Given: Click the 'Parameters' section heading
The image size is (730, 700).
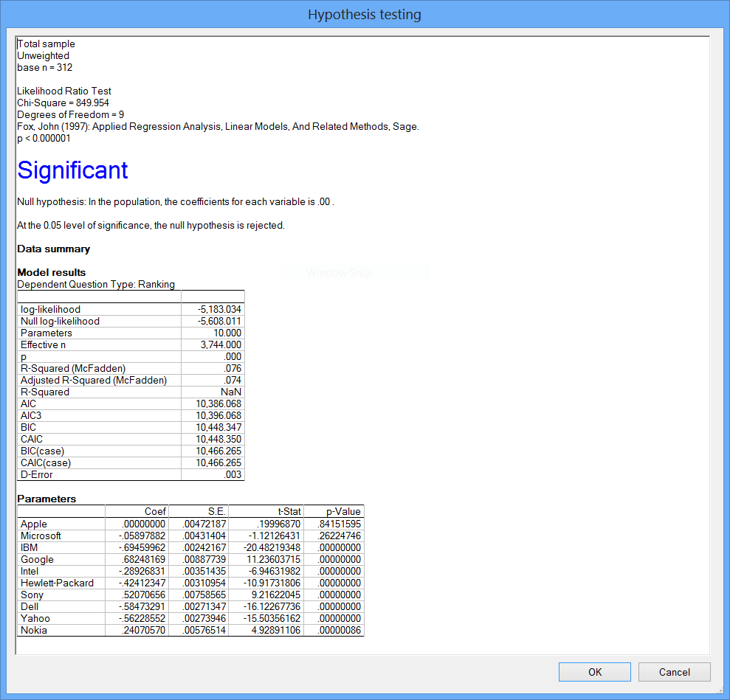Looking at the screenshot, I should point(47,499).
